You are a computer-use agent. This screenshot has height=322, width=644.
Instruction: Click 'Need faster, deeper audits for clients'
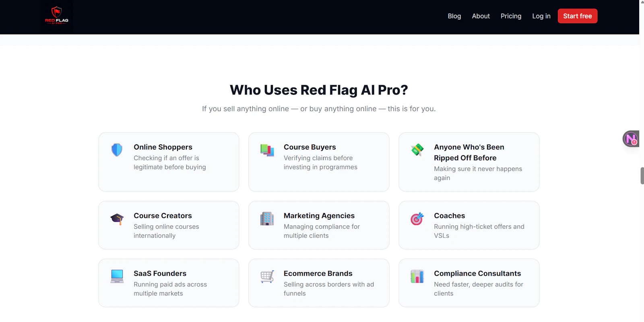[479, 289]
